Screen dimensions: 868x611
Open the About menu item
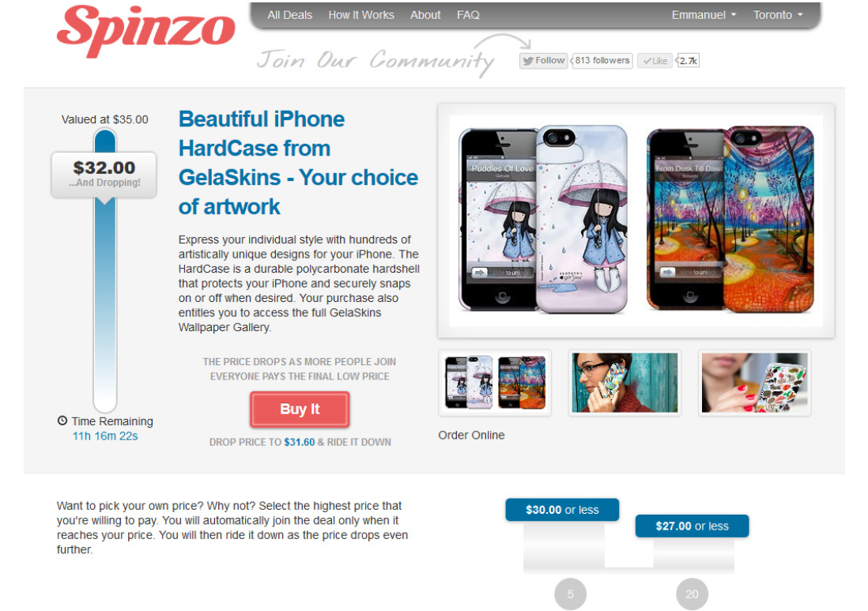[425, 15]
